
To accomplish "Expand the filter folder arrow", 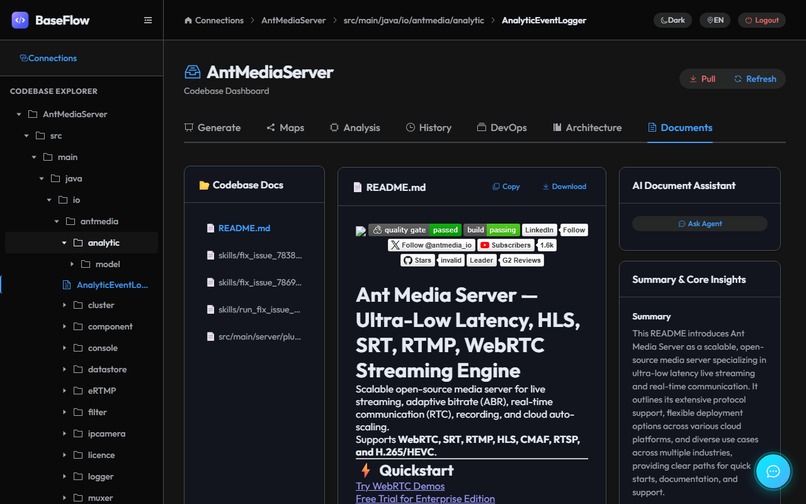I will (x=64, y=412).
